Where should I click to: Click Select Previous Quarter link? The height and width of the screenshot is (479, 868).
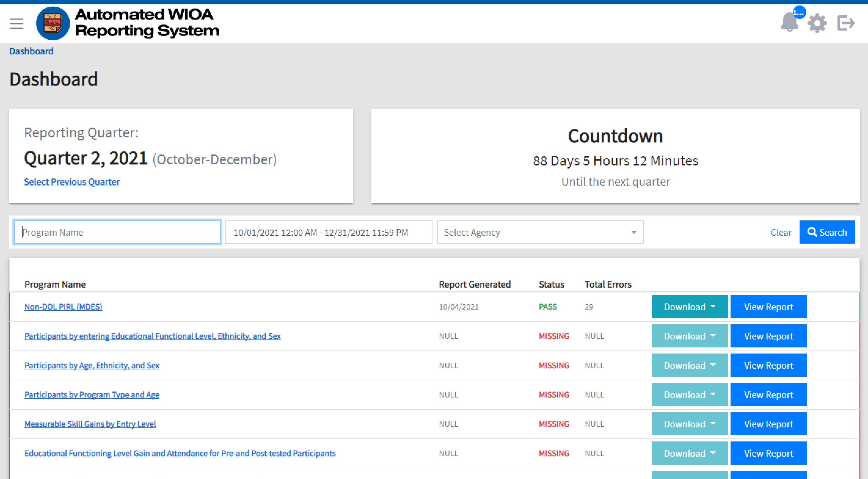point(72,182)
